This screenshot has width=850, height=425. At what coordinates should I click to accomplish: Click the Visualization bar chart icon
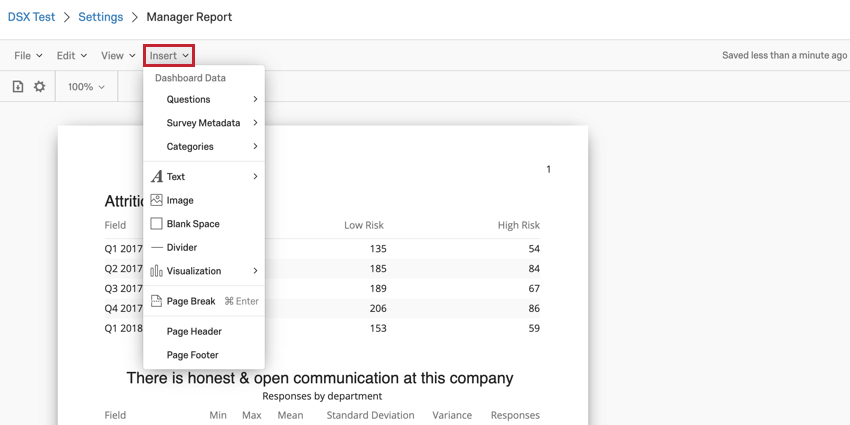[157, 271]
